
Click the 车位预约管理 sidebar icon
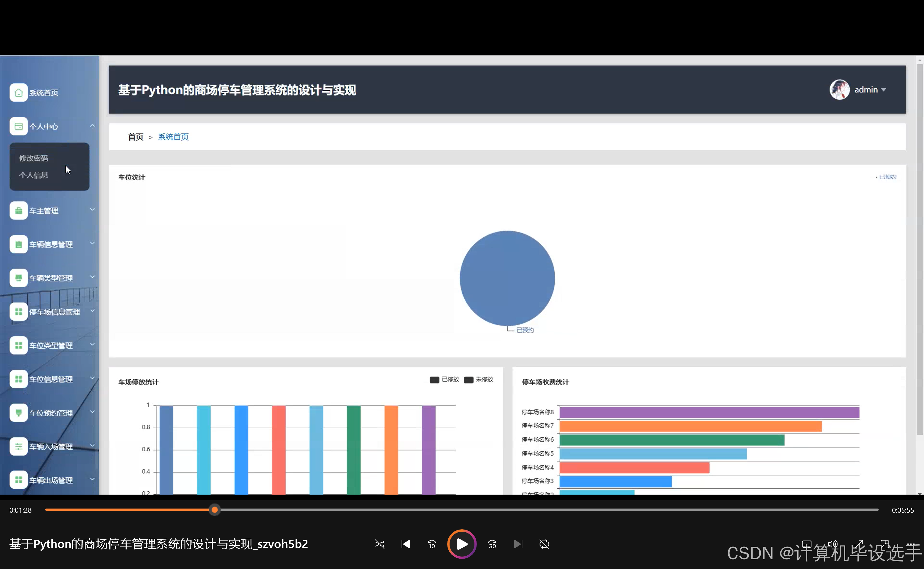(x=18, y=413)
